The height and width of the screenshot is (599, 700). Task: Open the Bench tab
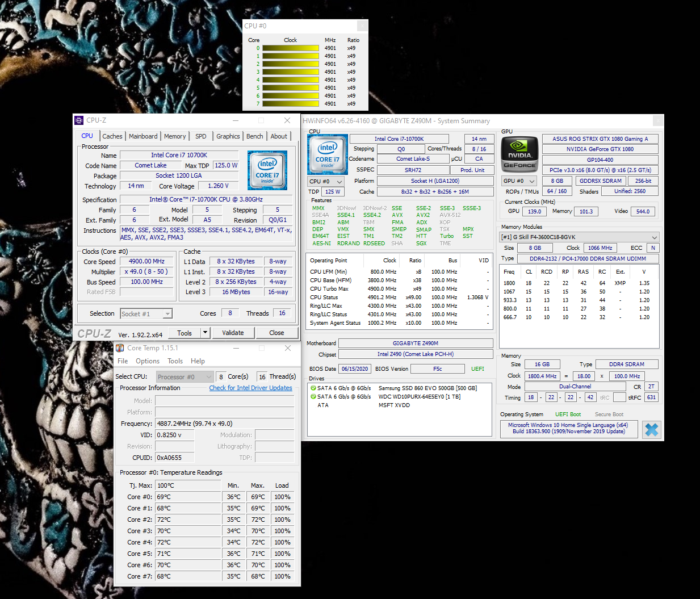(x=255, y=136)
